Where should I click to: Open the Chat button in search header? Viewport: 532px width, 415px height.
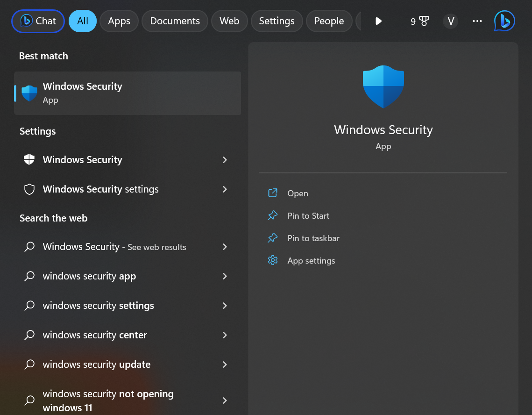(x=38, y=21)
